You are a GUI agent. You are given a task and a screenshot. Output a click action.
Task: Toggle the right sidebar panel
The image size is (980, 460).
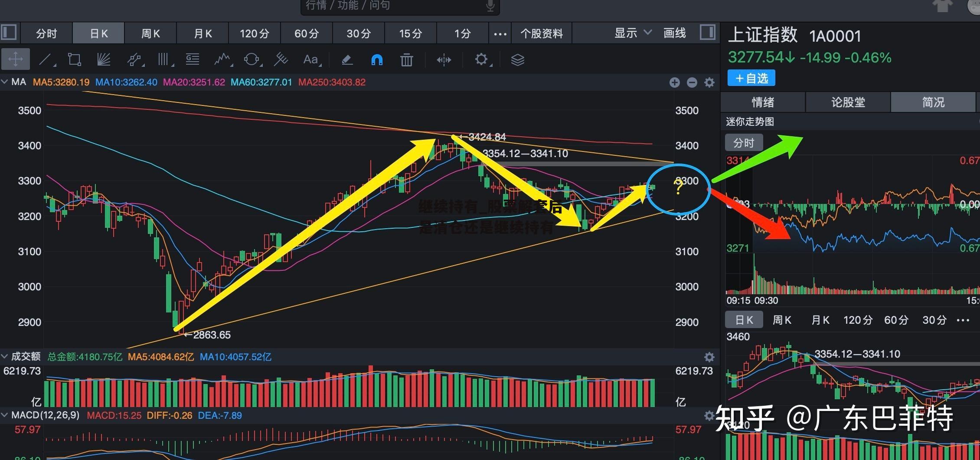point(707,33)
